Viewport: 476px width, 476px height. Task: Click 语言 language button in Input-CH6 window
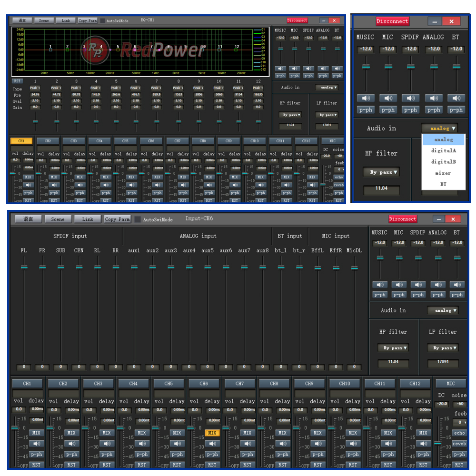click(28, 219)
